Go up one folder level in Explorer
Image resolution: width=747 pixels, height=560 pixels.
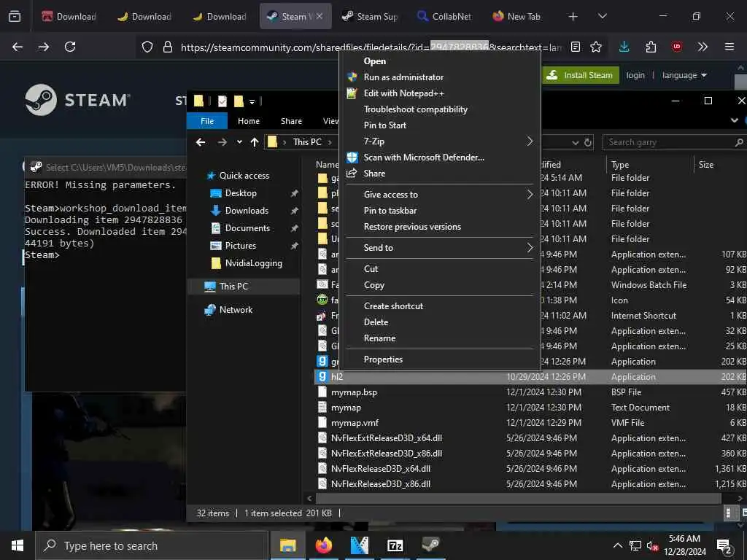[255, 142]
